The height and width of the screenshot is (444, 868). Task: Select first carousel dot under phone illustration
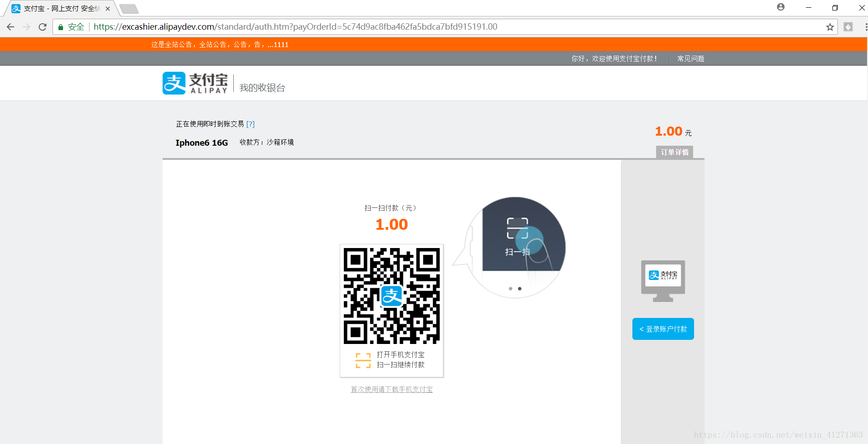pyautogui.click(x=510, y=289)
